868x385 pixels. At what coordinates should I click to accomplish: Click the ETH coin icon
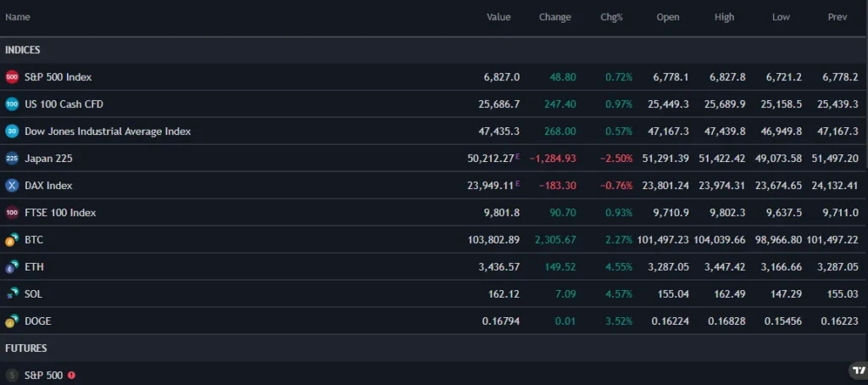click(x=12, y=267)
